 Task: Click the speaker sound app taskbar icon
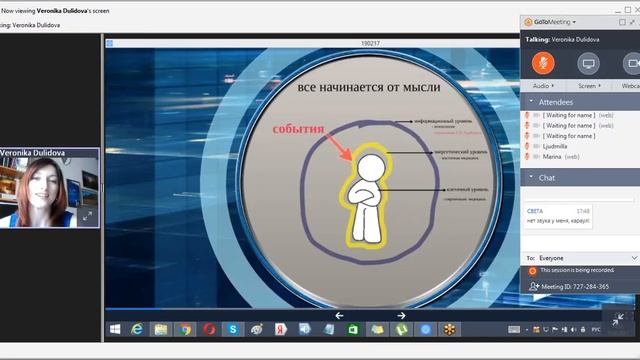click(x=305, y=329)
